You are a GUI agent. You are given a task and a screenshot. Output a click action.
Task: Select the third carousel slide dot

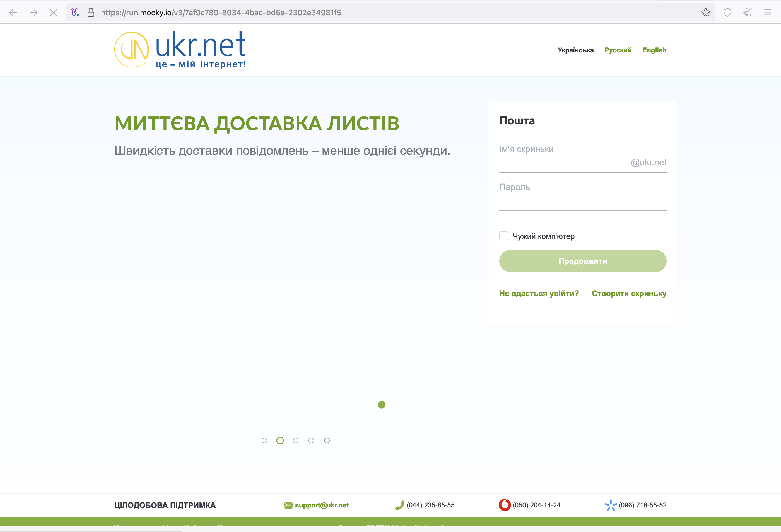(295, 441)
